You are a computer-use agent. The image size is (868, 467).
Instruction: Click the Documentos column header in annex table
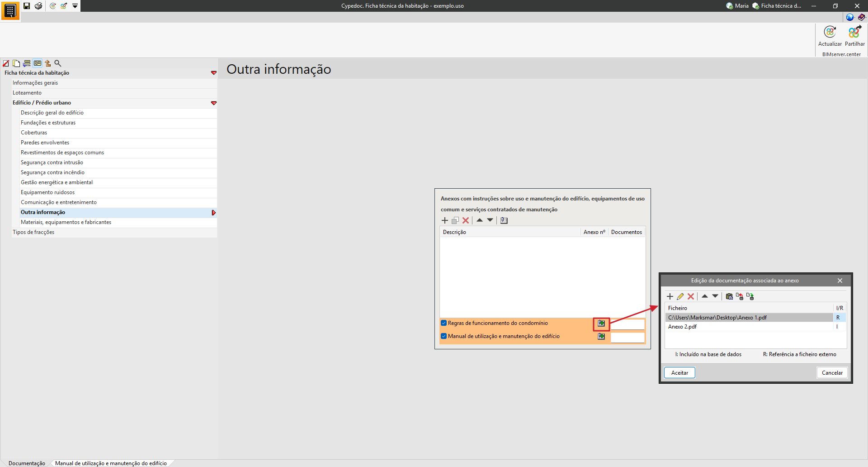point(627,232)
